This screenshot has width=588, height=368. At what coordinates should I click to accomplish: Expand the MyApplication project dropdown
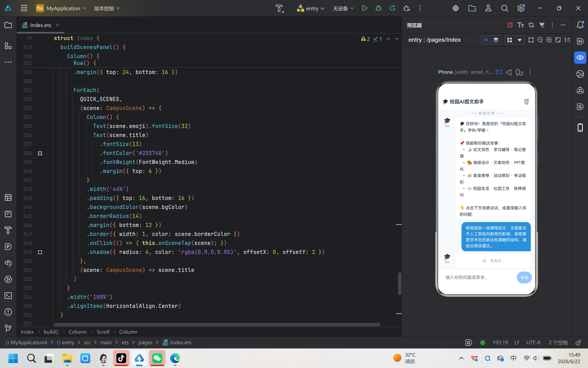coord(61,8)
